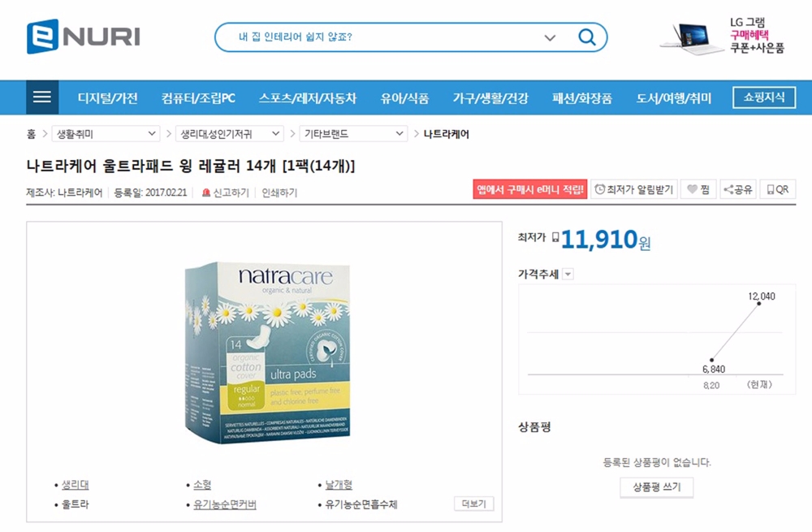The width and height of the screenshot is (812, 532).
Task: Open the 기타브랜드 brand dropdown
Action: pyautogui.click(x=353, y=134)
